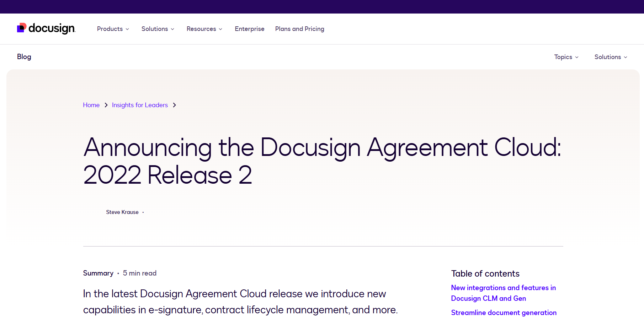Screen dimensions: 644x330
Task: Click the Docusign logo
Action: (46, 28)
